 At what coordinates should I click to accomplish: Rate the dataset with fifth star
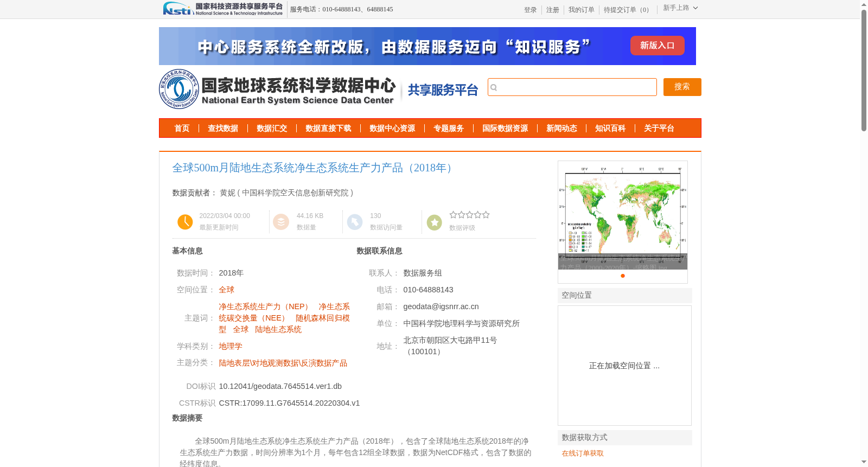tap(486, 215)
